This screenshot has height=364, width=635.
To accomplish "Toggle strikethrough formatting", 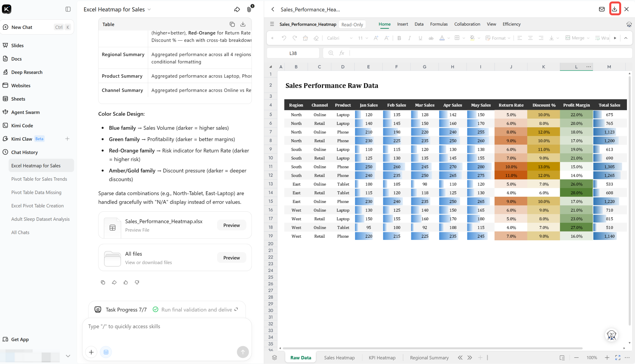I will (x=431, y=38).
